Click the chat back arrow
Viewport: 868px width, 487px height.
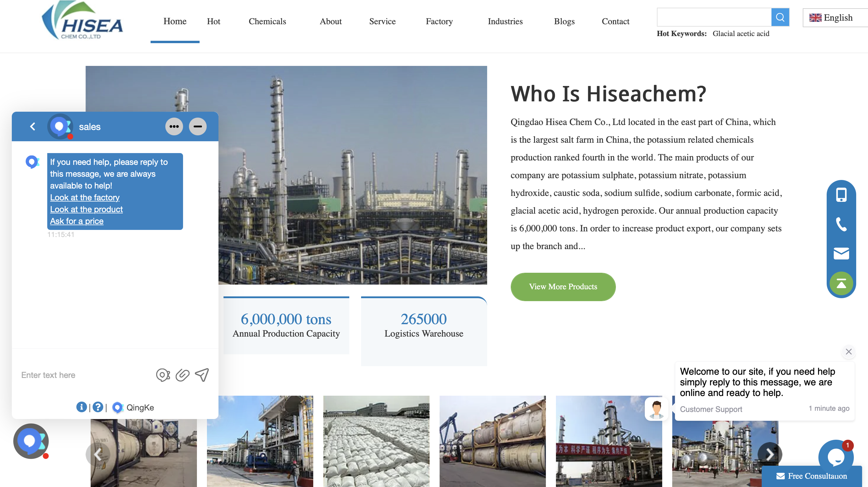(x=32, y=126)
